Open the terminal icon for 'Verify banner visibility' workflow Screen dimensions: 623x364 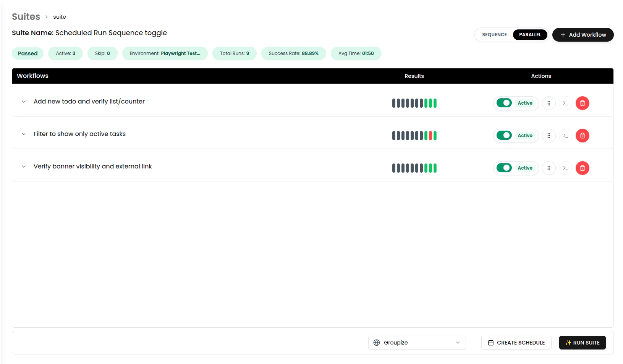(566, 168)
